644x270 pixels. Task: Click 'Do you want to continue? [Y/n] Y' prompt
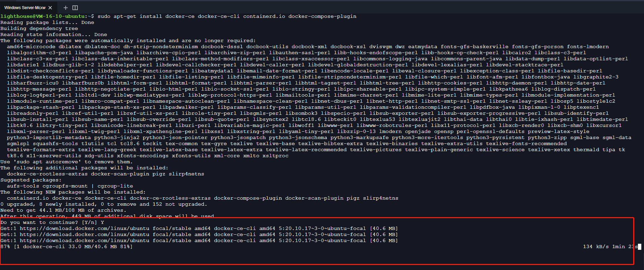point(52,222)
